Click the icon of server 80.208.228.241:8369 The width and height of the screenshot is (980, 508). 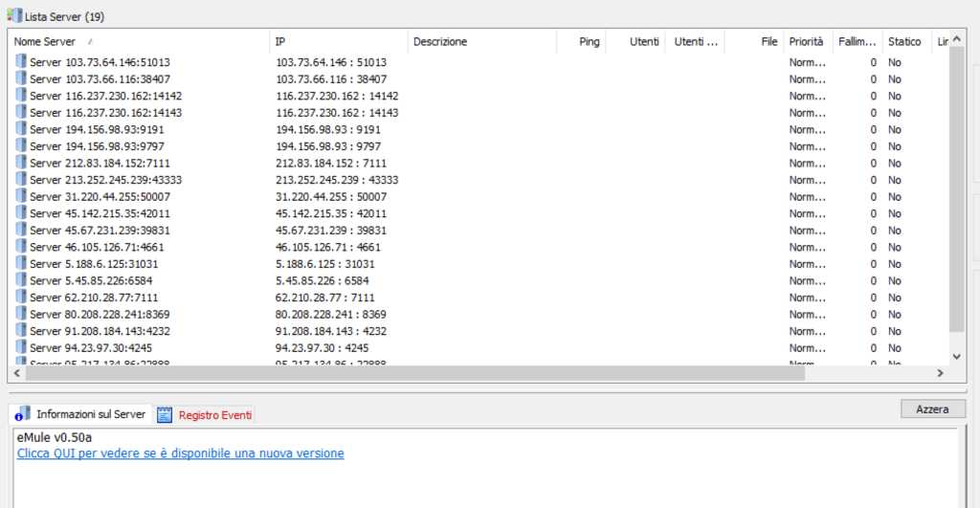point(21,315)
